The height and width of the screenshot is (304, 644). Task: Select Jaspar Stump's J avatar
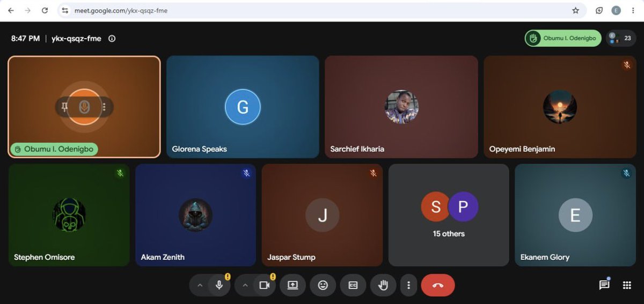point(323,215)
